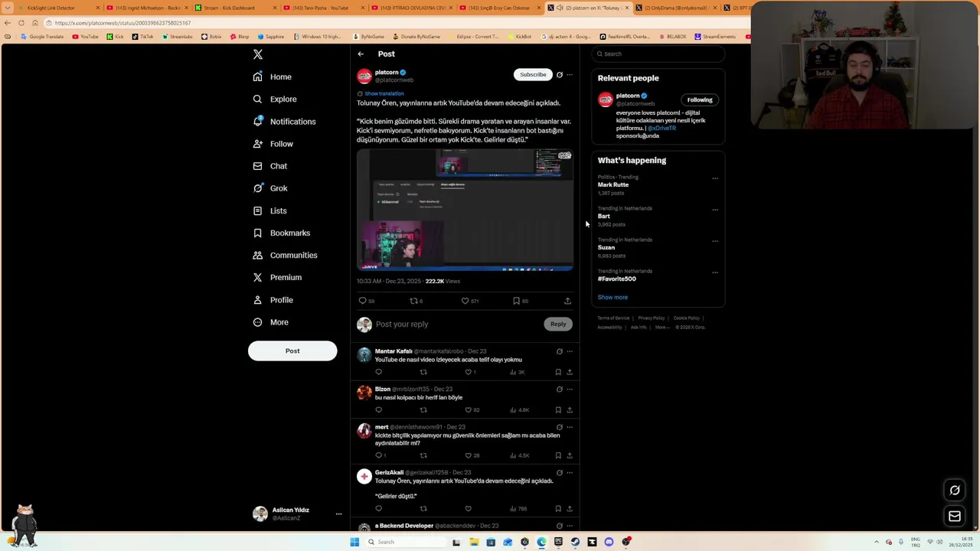Click the Search box on X
Image resolution: width=980 pixels, height=551 pixels.
point(658,54)
